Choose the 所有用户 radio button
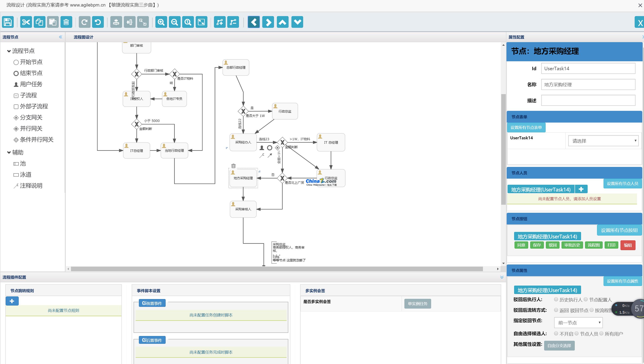Screen dimensions: 644x364 601,333
